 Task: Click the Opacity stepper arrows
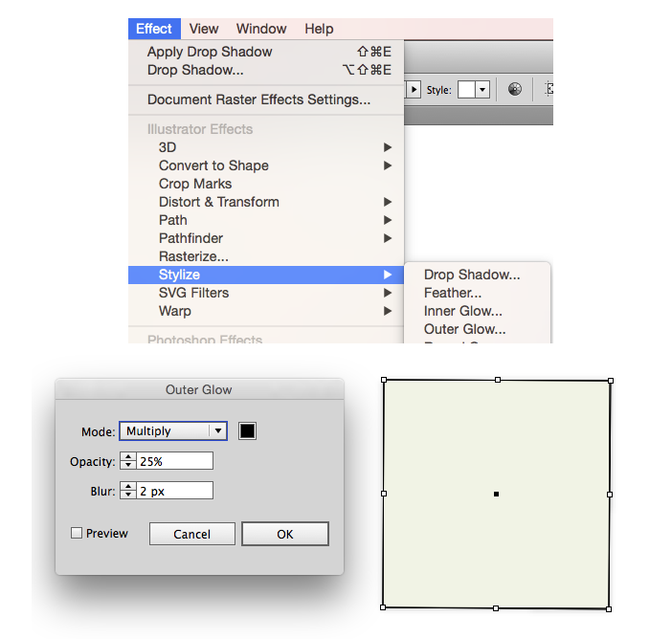[x=128, y=461]
